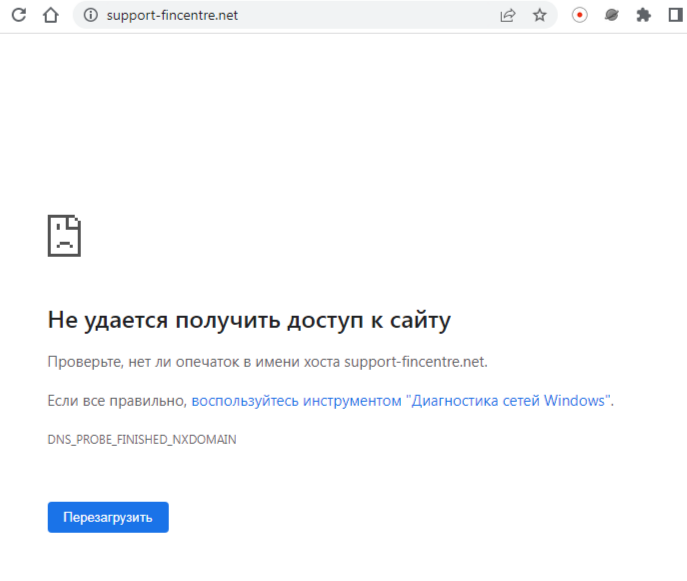Open the Диагностика сетей Windows link

point(403,400)
